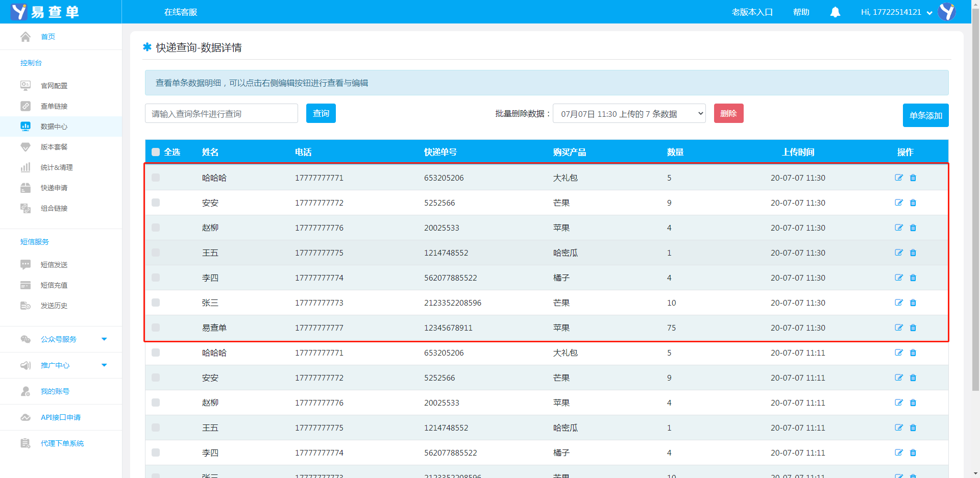
Task: Click the blue 查询 button
Action: pos(321,113)
